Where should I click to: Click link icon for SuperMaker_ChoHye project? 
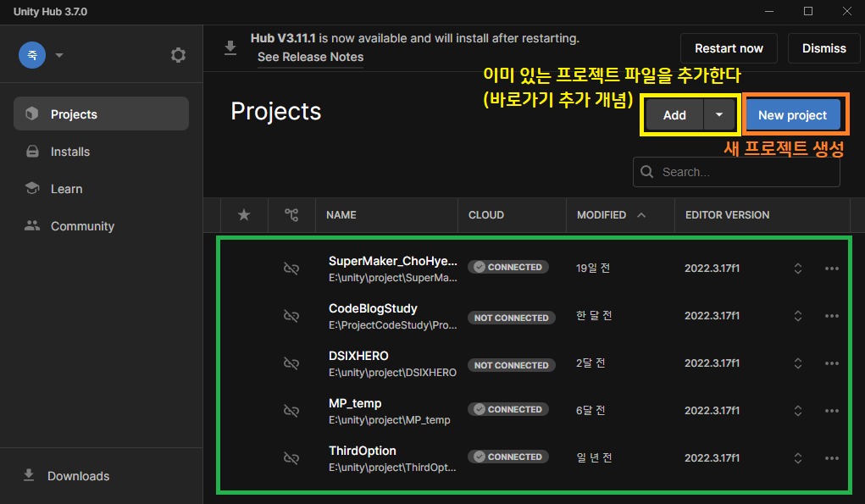point(291,269)
